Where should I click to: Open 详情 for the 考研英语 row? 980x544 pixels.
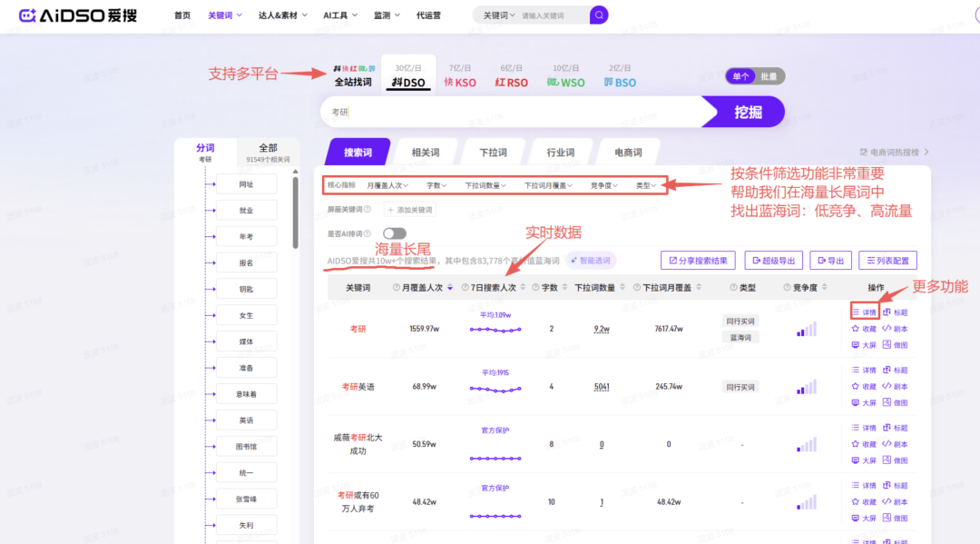pos(864,371)
